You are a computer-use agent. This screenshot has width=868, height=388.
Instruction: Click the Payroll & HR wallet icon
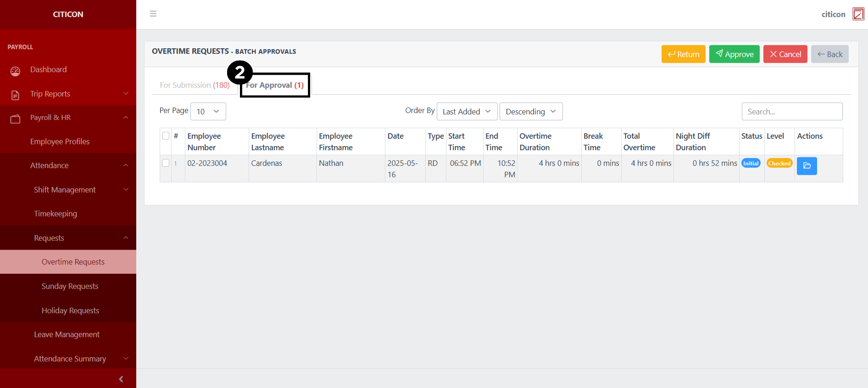[15, 118]
